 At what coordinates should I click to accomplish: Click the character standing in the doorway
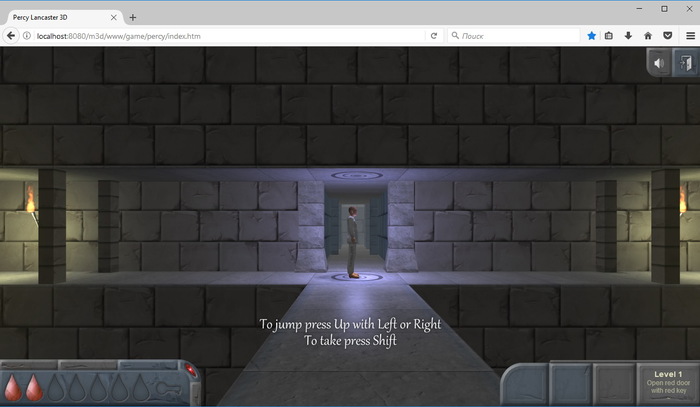[352, 242]
